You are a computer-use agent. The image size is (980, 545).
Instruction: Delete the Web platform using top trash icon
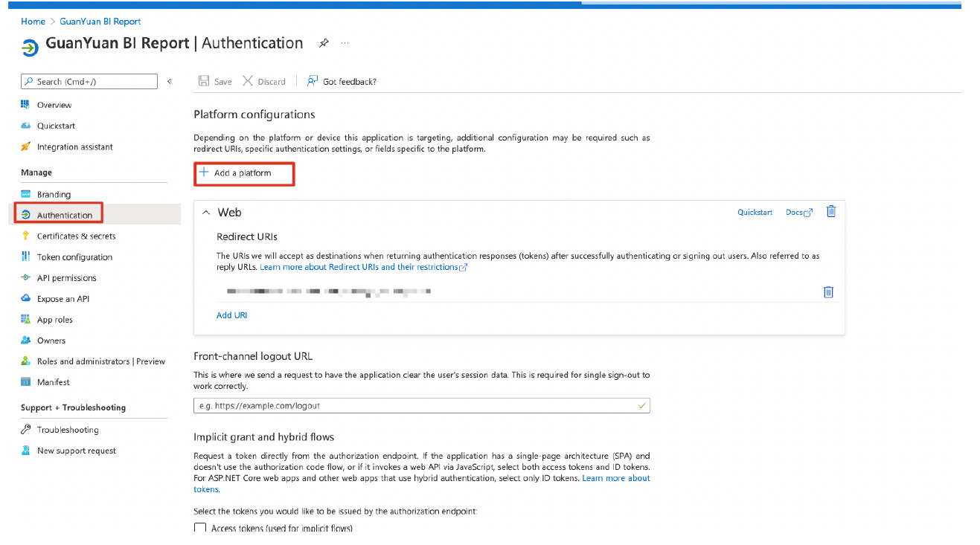pos(831,211)
